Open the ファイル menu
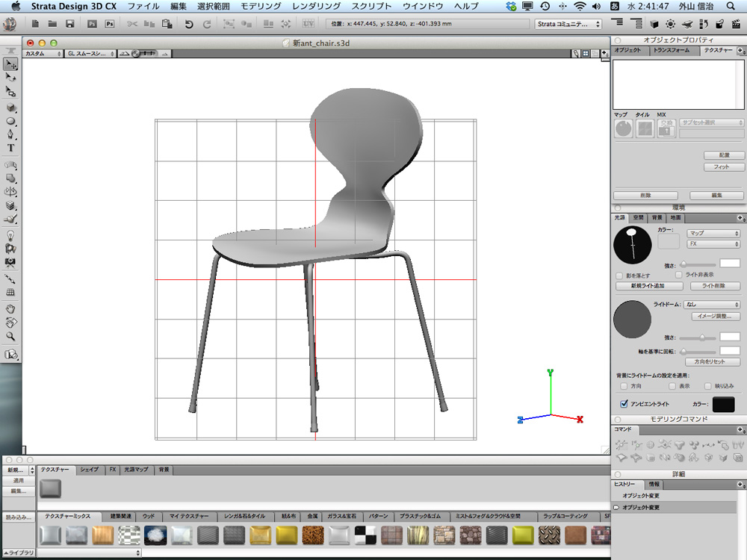The width and height of the screenshot is (747, 560). coord(143,6)
